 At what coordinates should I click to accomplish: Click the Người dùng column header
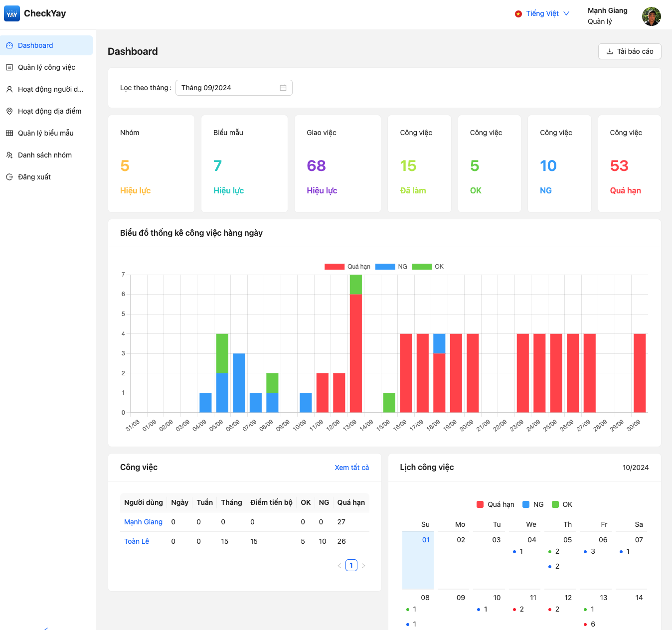click(144, 502)
